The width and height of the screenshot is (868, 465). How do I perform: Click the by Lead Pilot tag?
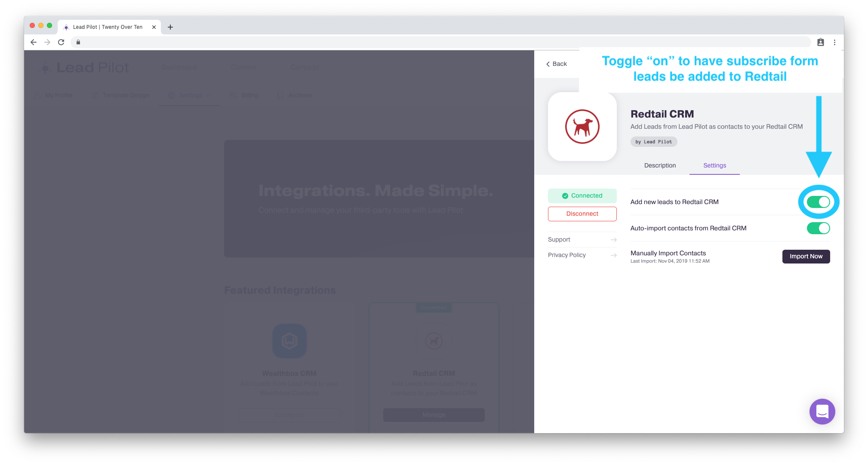click(654, 142)
